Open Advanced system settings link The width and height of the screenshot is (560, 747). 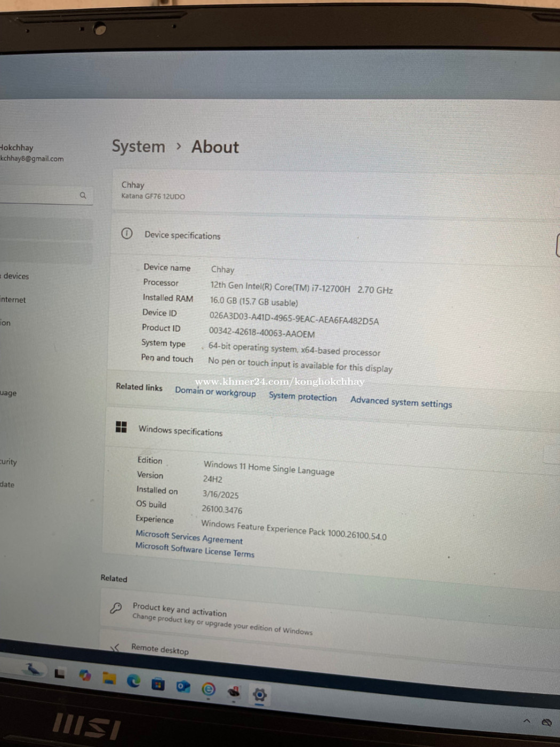tap(401, 402)
